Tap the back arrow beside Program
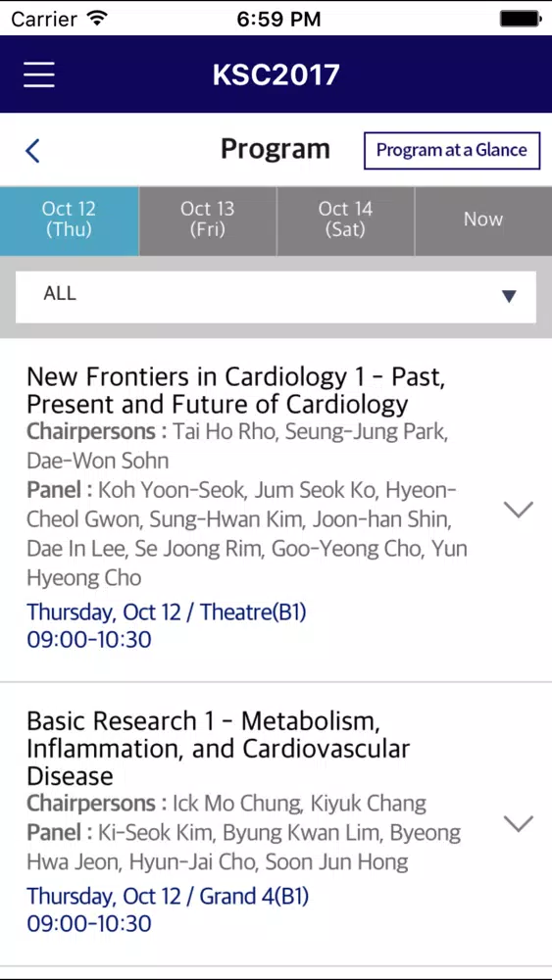 tap(32, 151)
